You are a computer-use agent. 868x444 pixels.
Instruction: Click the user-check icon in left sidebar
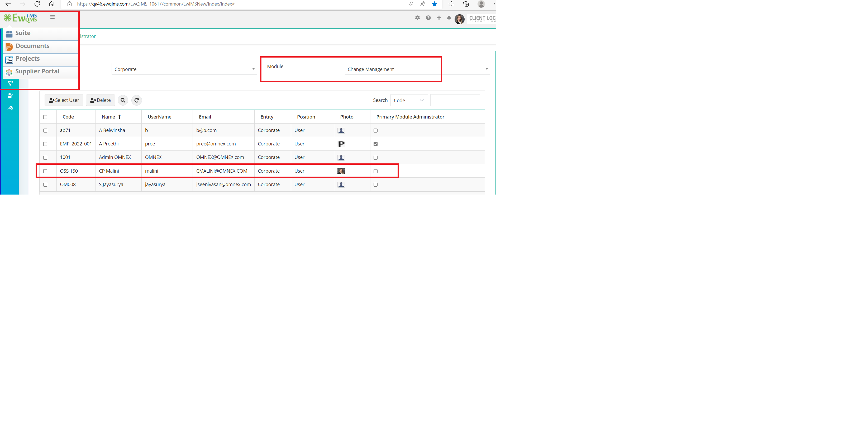[11, 95]
